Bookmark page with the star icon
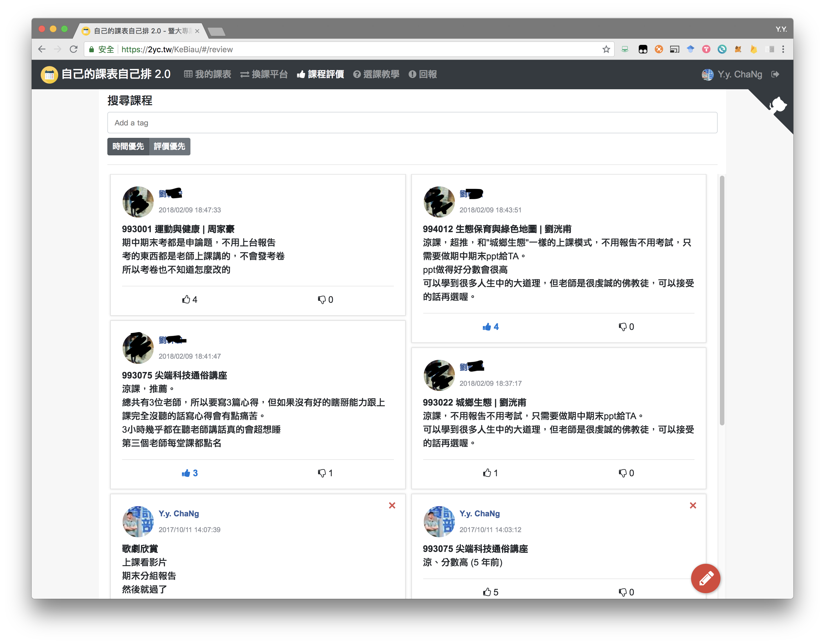The height and width of the screenshot is (644, 825). point(606,49)
